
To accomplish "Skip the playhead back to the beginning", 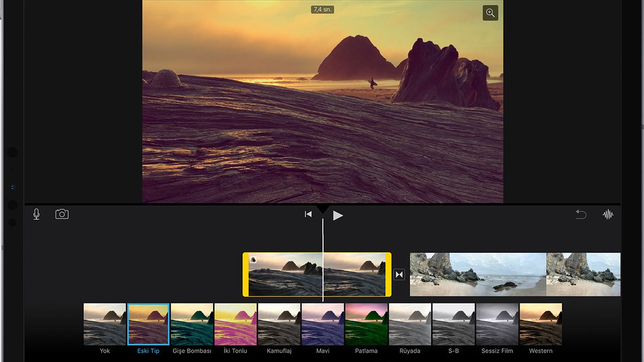I will pyautogui.click(x=308, y=214).
